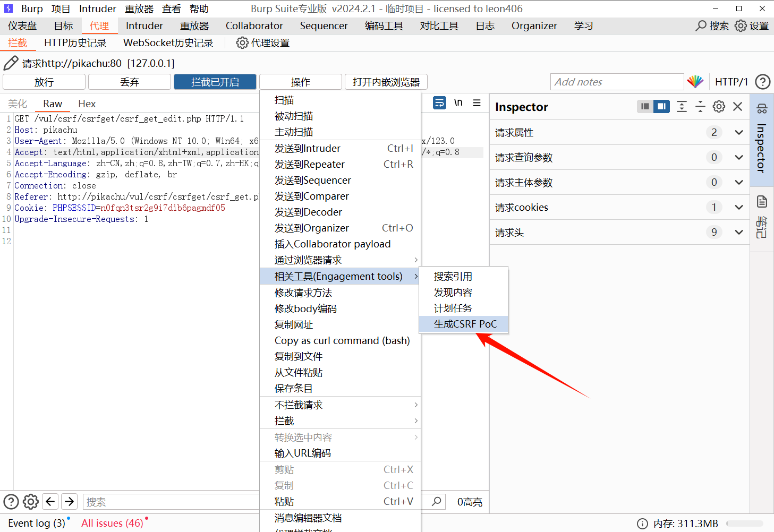Switch Inspector to side-by-side layout icon
This screenshot has height=532, width=774.
(661, 106)
